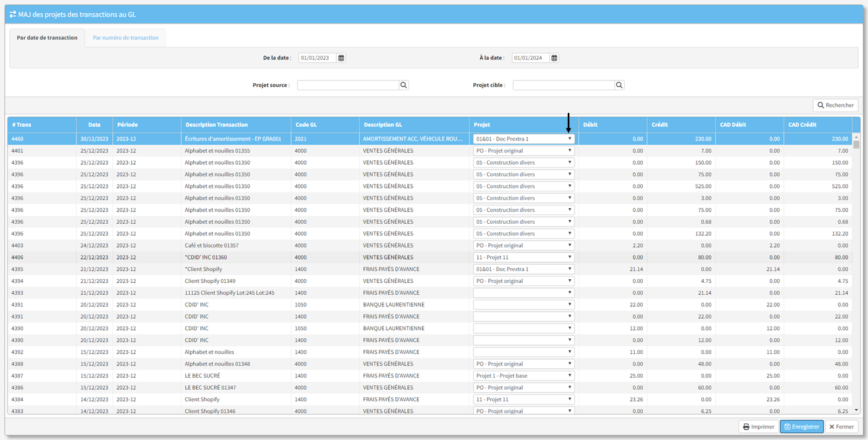Viewport: 868px width, 440px height.
Task: Sort by Description Transaction column header
Action: pyautogui.click(x=236, y=124)
